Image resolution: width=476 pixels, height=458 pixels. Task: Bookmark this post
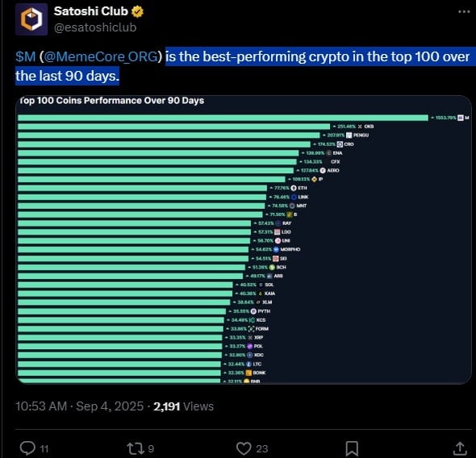(352, 448)
